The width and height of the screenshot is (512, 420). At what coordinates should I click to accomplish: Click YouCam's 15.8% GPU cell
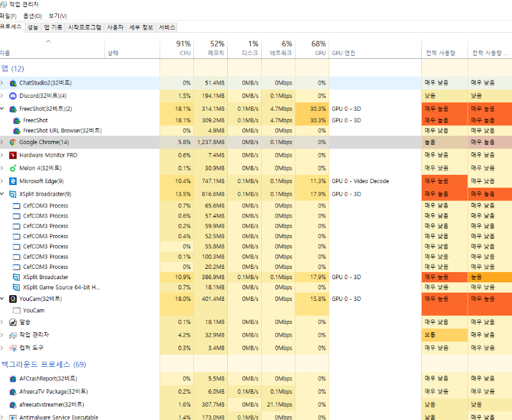pos(312,299)
